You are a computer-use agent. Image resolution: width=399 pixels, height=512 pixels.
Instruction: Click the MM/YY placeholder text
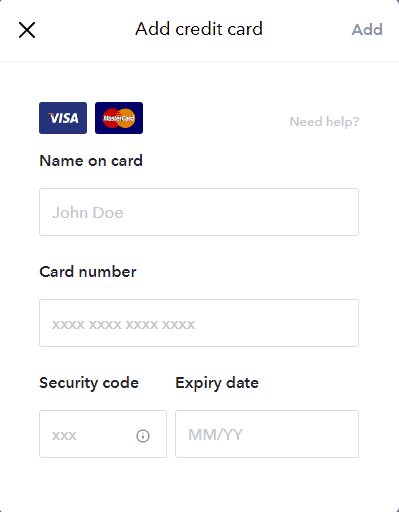[216, 435]
